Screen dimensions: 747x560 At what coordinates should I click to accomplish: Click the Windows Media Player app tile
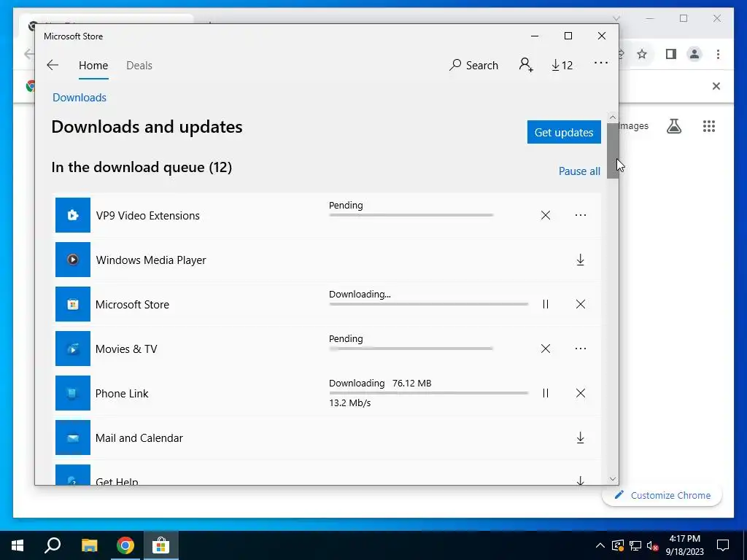[73, 260]
